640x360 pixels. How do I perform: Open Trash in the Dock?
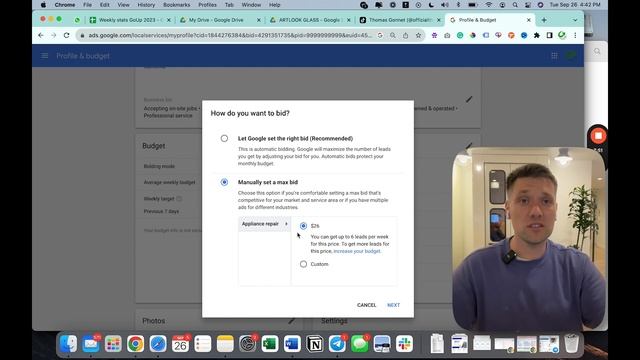(x=571, y=344)
